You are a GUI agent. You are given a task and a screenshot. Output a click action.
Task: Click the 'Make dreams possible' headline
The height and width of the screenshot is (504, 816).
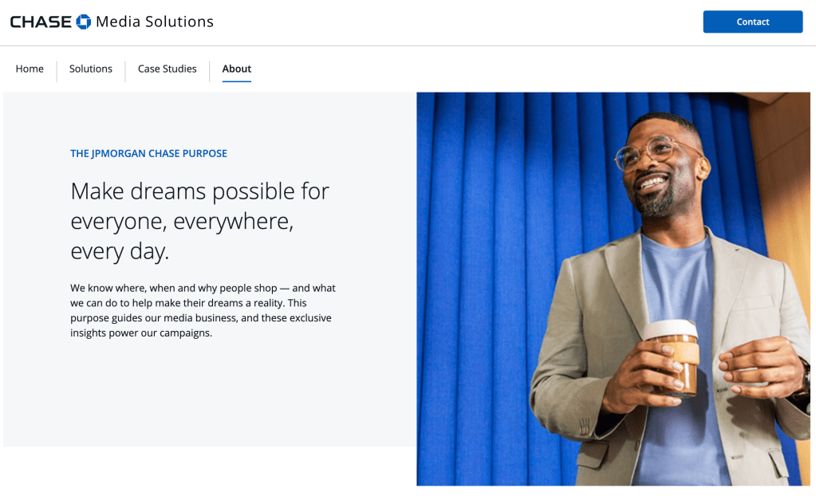(199, 221)
